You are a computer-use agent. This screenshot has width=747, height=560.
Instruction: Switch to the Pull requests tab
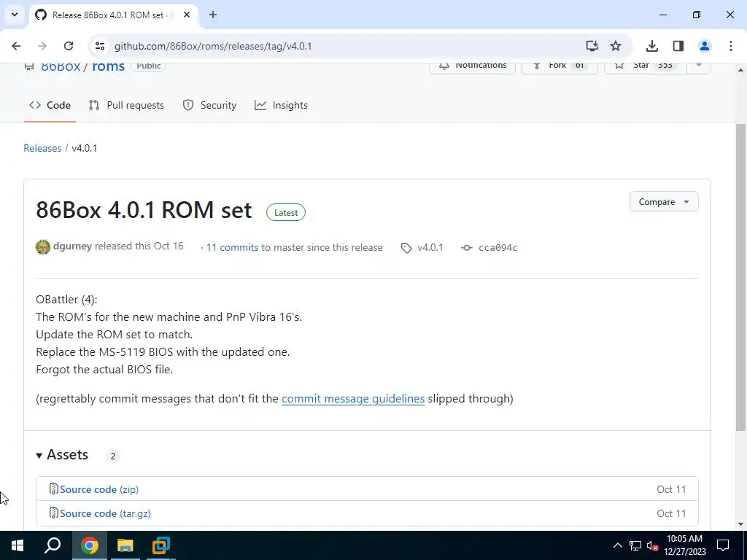(x=126, y=105)
